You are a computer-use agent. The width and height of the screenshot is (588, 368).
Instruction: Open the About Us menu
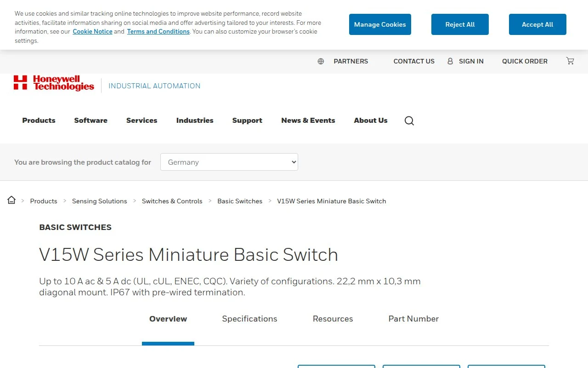pos(371,121)
